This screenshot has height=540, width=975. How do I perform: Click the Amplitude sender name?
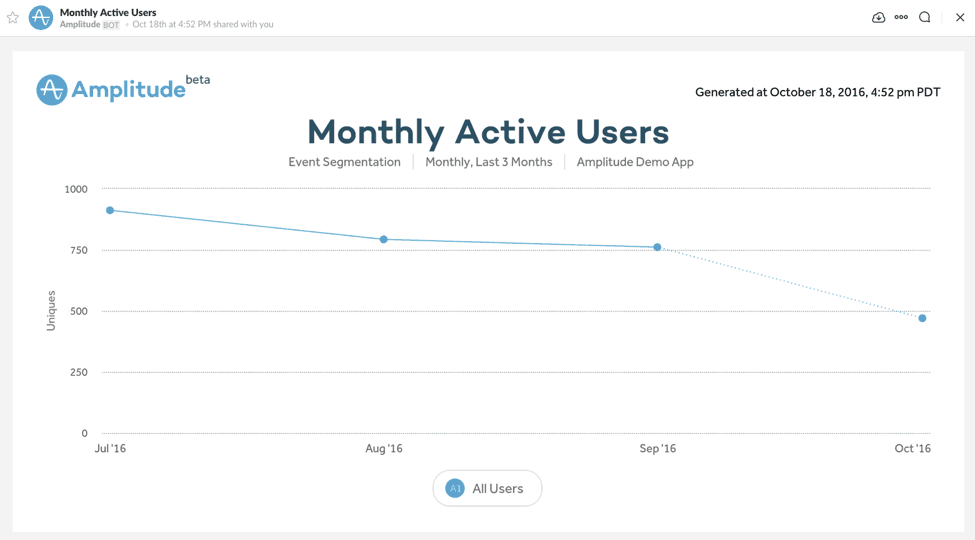pyautogui.click(x=79, y=25)
